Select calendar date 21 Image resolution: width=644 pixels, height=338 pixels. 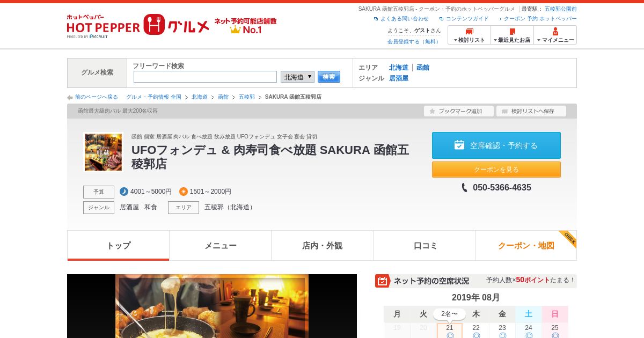tap(450, 330)
